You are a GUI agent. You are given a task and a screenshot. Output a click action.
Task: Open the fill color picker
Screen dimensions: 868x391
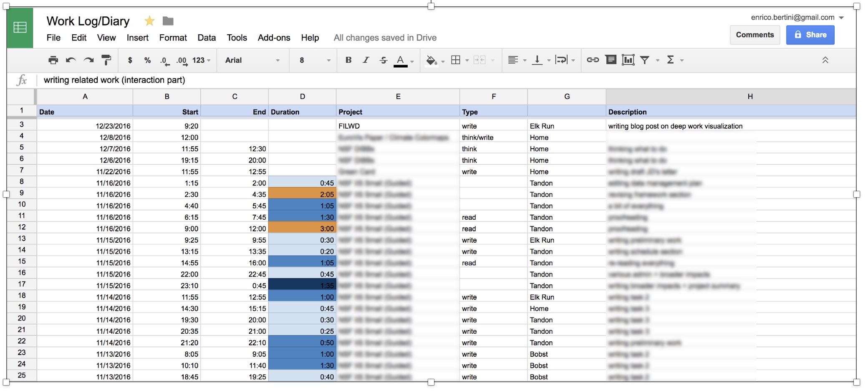click(x=431, y=60)
